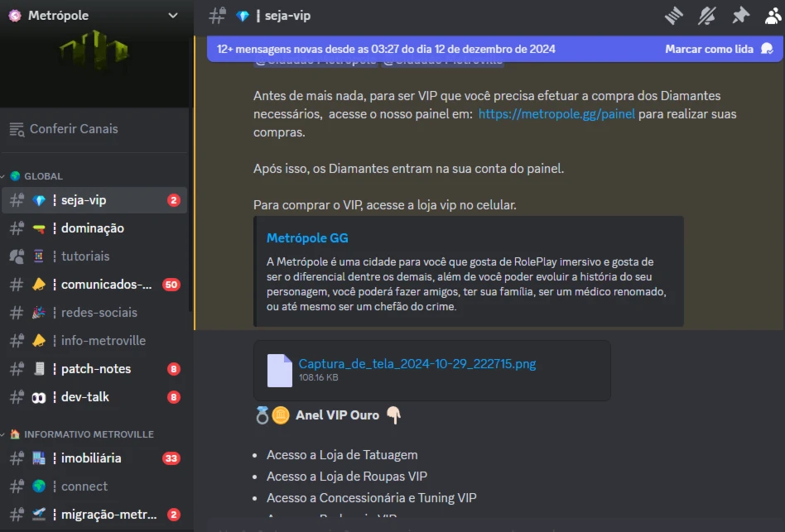
Task: Open the Threads icon in channel header
Action: coord(674,16)
